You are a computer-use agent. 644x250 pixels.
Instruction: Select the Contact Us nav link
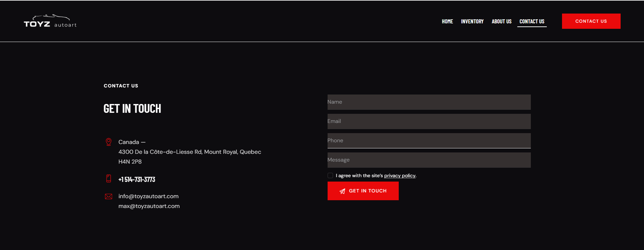[532, 21]
